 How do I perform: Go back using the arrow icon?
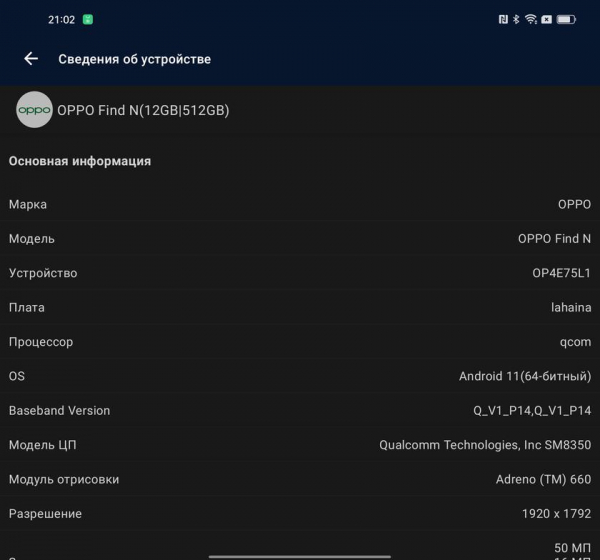point(31,59)
